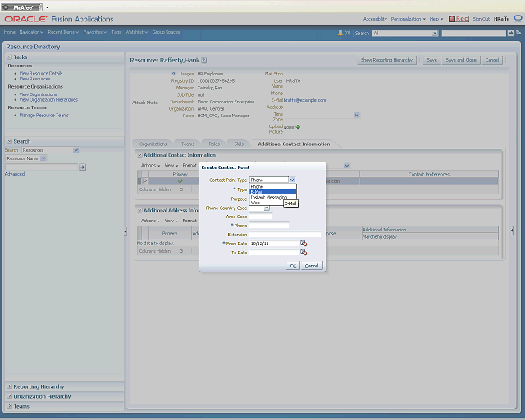This screenshot has width=525, height=420.
Task: Click the Advanced search link
Action: tap(15, 174)
